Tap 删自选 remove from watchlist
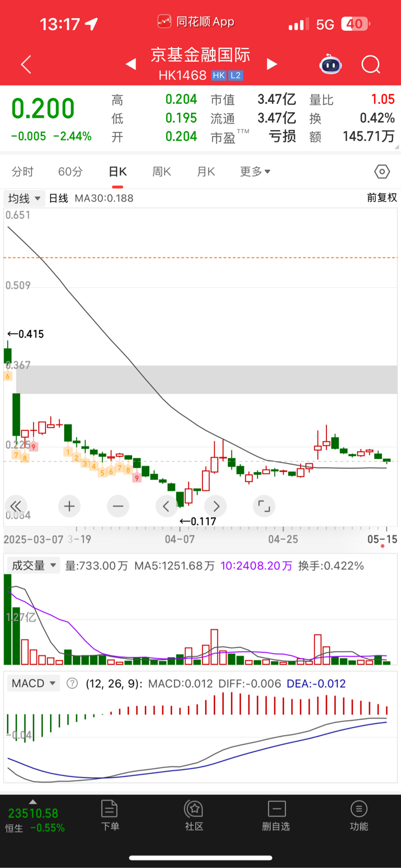Viewport: 401px width, 868px height. click(x=276, y=815)
